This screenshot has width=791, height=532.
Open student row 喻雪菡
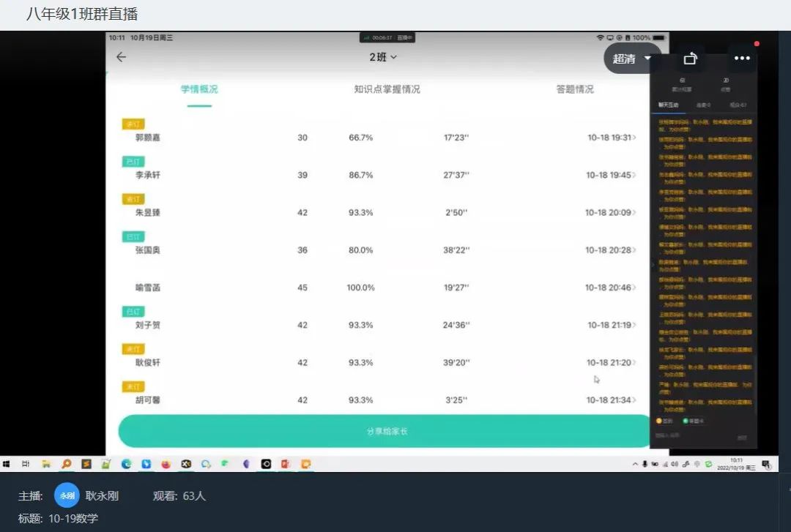148,288
